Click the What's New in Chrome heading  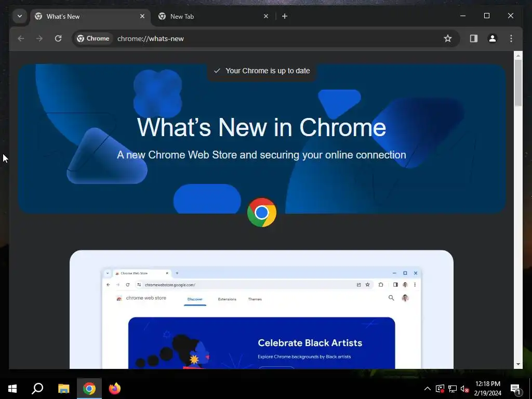point(262,128)
